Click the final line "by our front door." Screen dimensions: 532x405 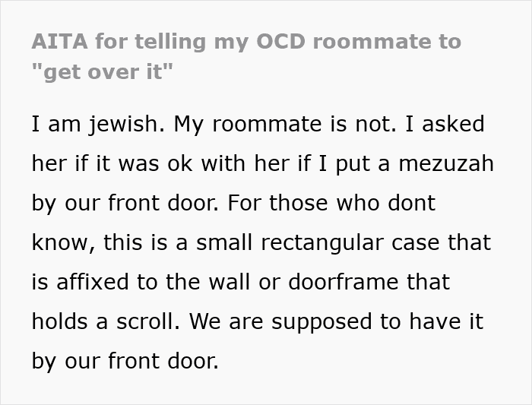point(125,361)
